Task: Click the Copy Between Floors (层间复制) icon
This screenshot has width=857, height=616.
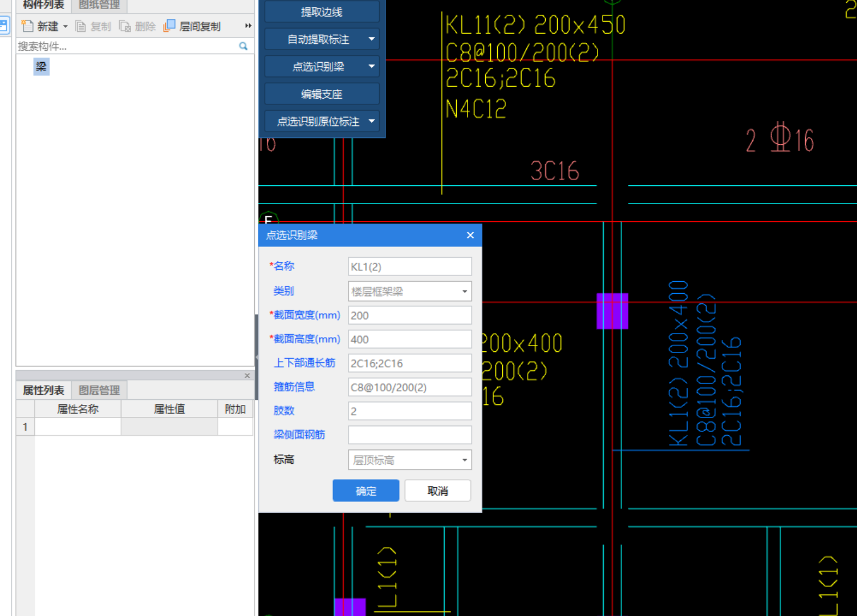Action: [x=169, y=26]
